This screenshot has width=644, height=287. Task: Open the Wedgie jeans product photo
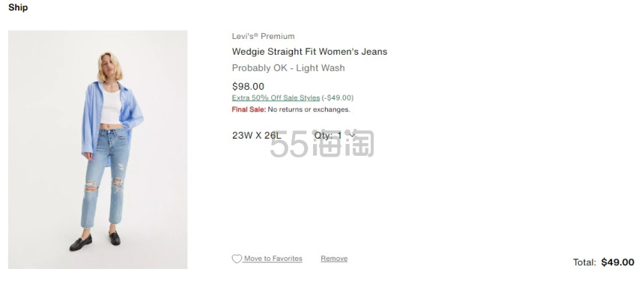click(x=98, y=149)
